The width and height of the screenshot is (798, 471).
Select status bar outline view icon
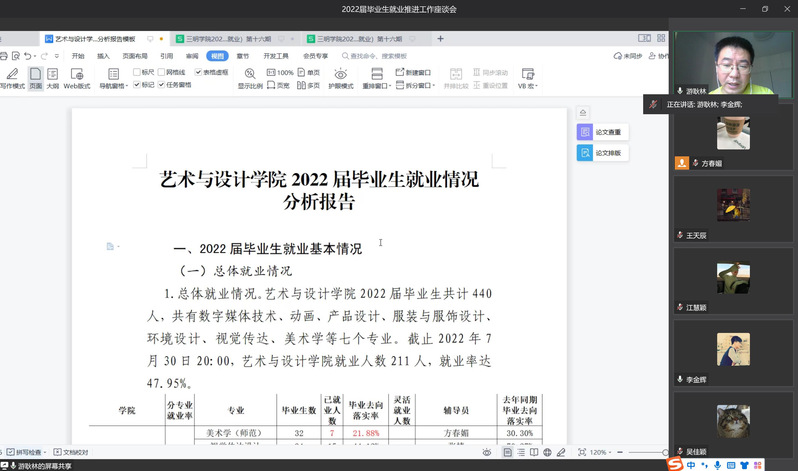tap(521, 452)
